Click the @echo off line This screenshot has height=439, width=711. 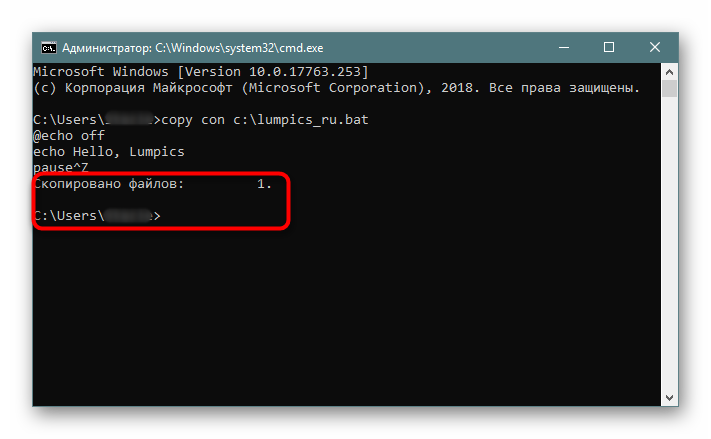69,136
